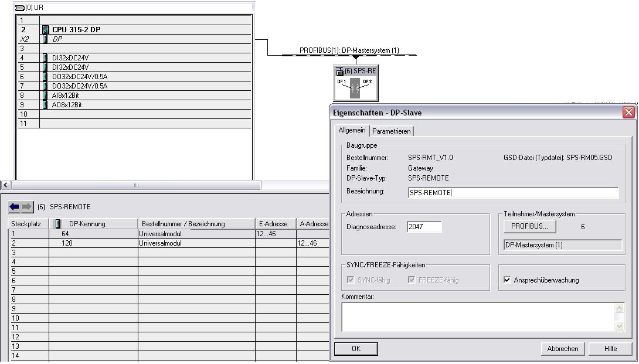This screenshot has height=364, width=639.
Task: Click the horizontal scrollbar left arrow
Action: 6,185
